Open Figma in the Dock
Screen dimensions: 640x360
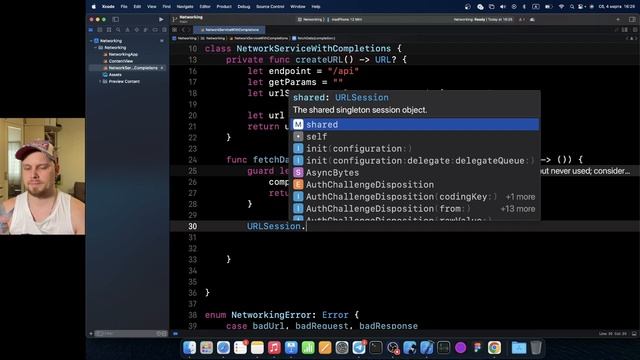pyautogui.click(x=477, y=348)
